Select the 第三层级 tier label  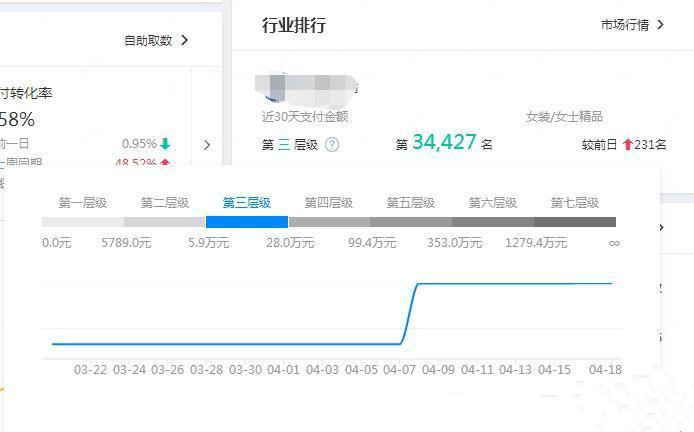(247, 203)
